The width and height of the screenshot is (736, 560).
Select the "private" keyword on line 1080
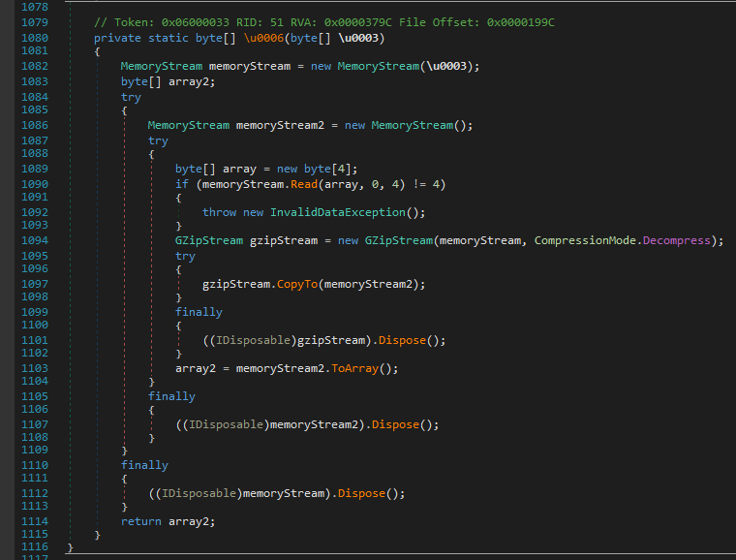[x=117, y=38]
